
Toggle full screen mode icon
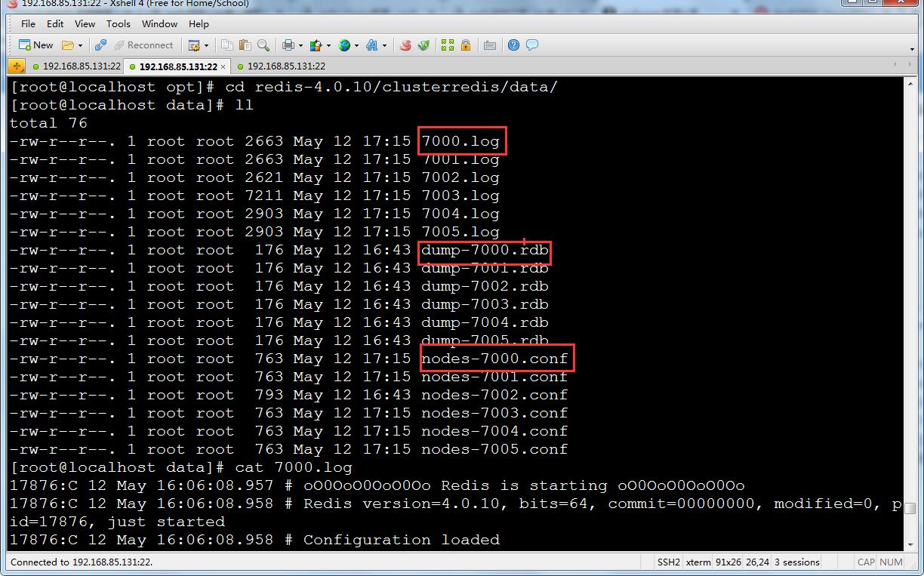pyautogui.click(x=448, y=45)
